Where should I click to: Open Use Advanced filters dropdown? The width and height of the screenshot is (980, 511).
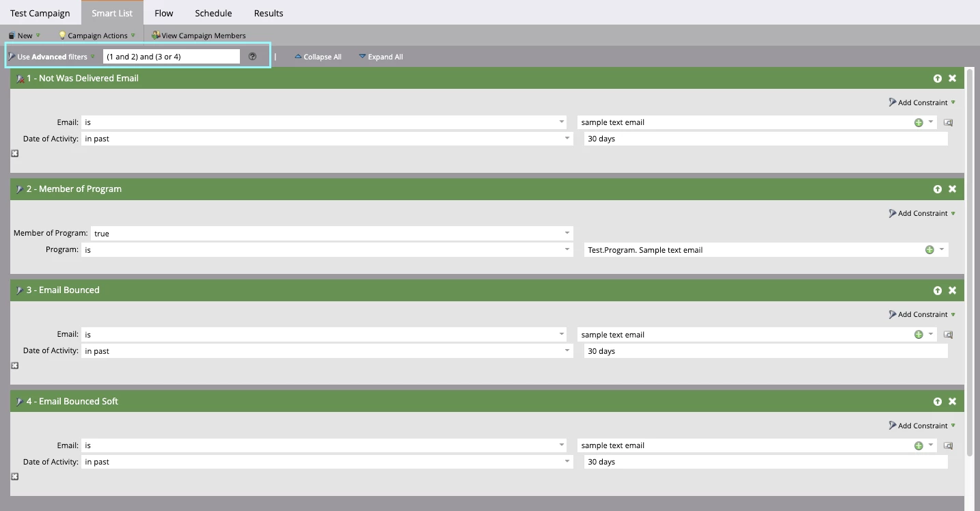pyautogui.click(x=52, y=57)
